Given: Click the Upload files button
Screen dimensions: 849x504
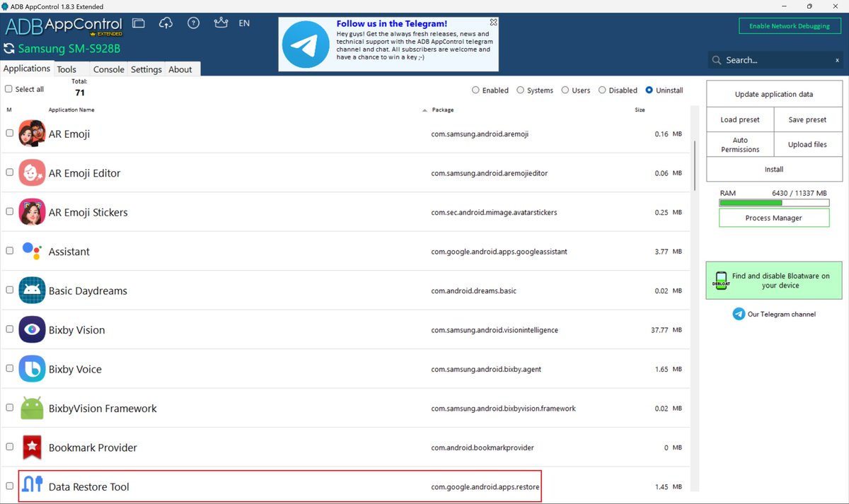Looking at the screenshot, I should 807,144.
